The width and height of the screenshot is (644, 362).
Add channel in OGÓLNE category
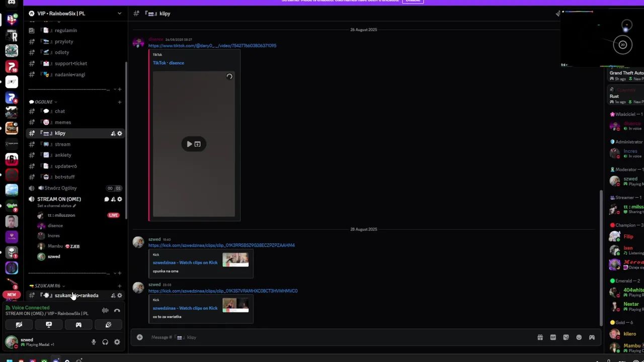(120, 102)
